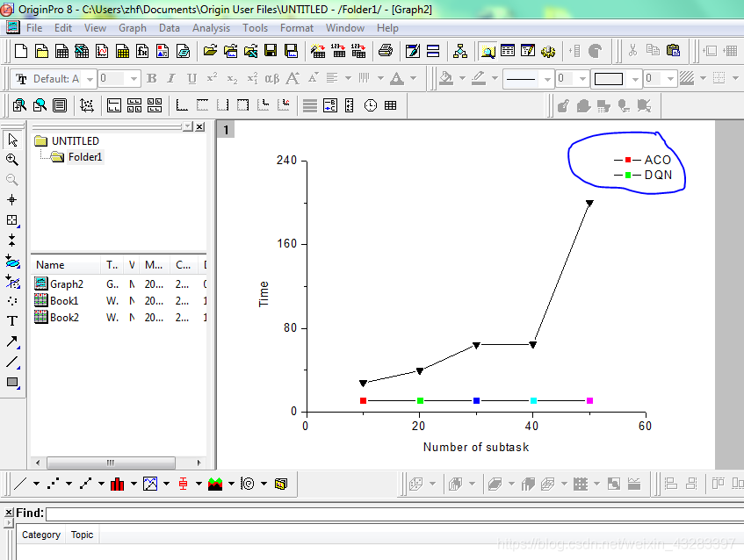Create a new project from toolbar
Viewport: 744px width, 560px height.
click(x=21, y=51)
